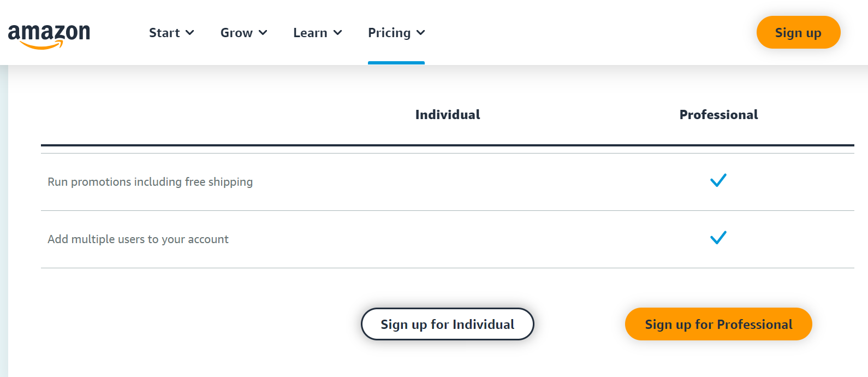Click the Professional column header
This screenshot has height=377, width=868.
click(x=718, y=115)
